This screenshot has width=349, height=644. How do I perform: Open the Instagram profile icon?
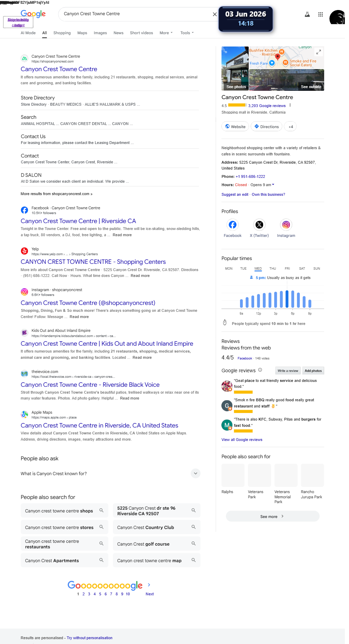[x=286, y=225]
